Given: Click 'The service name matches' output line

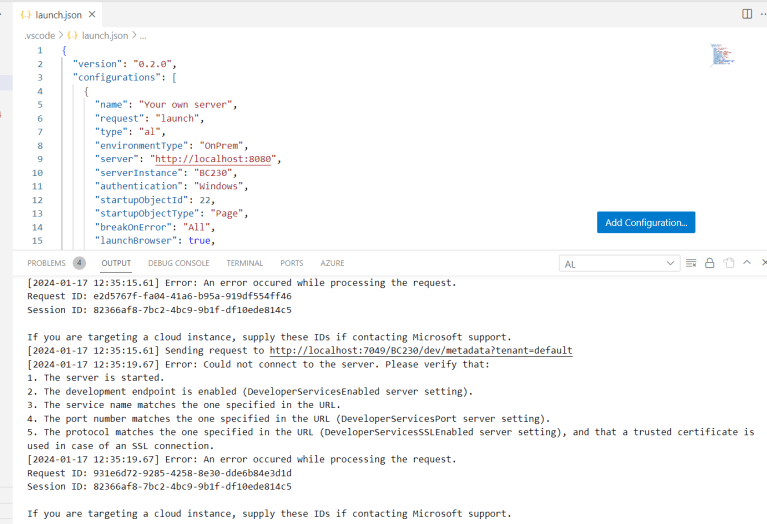Looking at the screenshot, I should tap(184, 405).
